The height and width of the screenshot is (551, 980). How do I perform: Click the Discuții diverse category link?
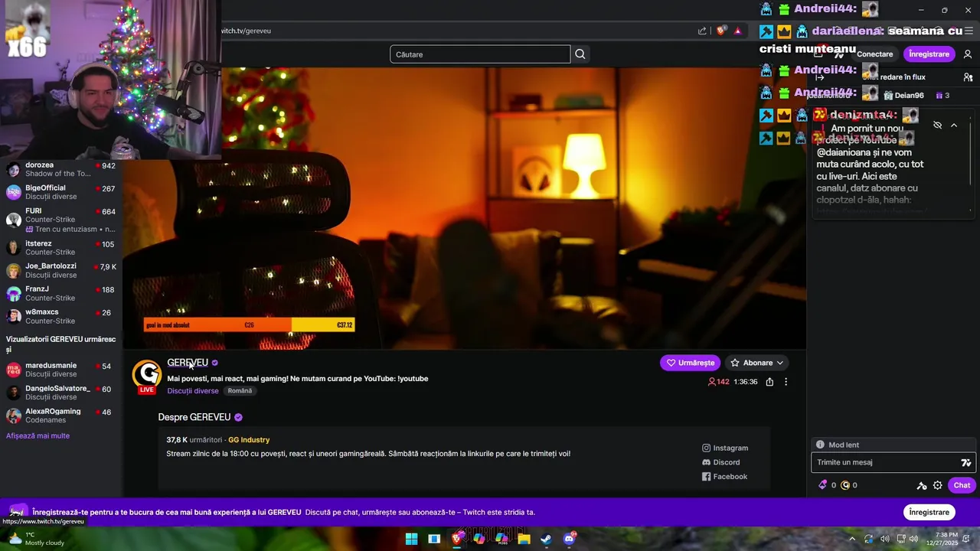193,391
